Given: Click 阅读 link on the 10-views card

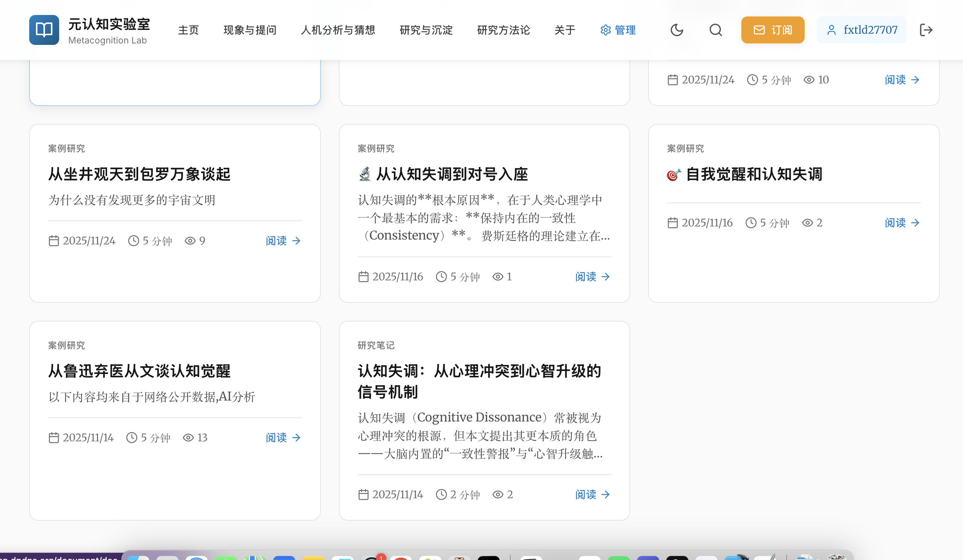Looking at the screenshot, I should (x=902, y=80).
